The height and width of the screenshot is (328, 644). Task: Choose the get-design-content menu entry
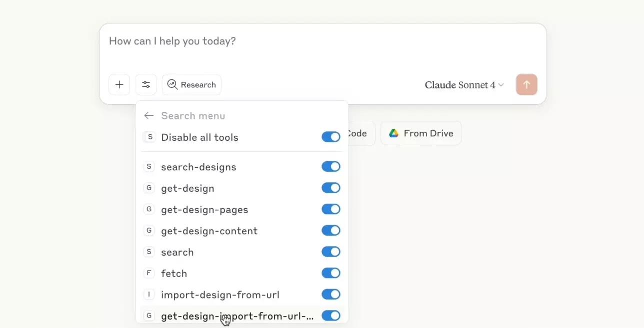(242, 231)
